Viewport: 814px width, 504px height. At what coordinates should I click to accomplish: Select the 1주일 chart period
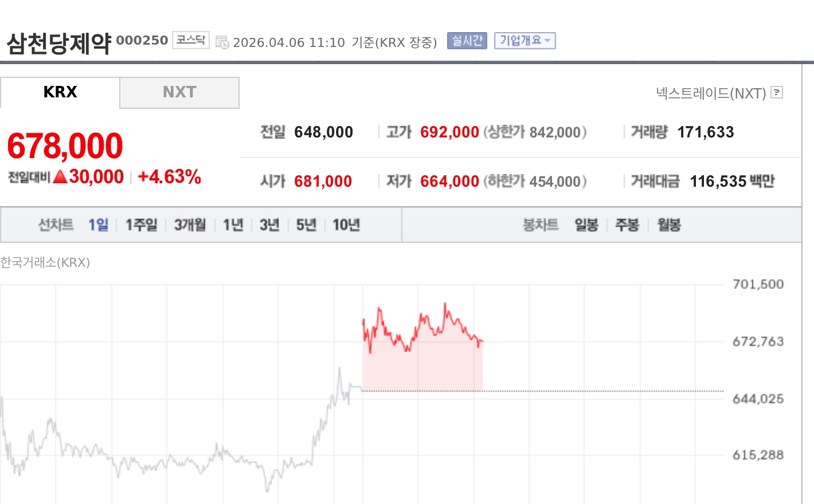click(x=141, y=225)
